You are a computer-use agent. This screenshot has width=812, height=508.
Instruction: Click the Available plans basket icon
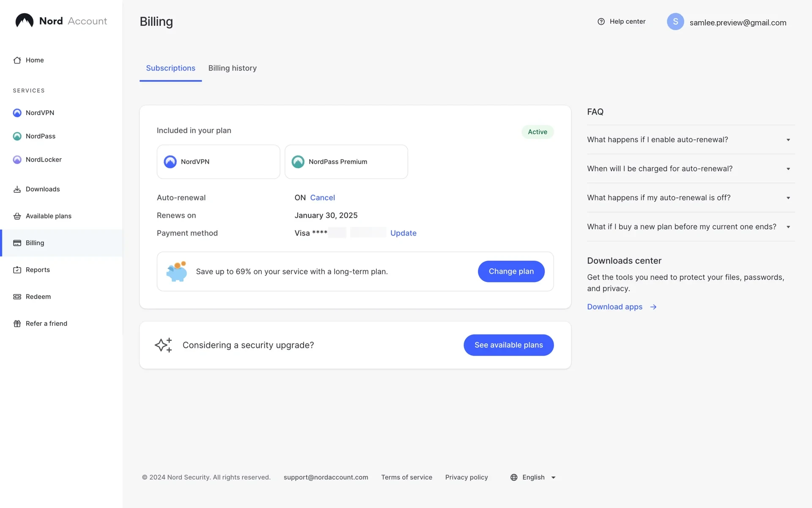click(x=17, y=216)
